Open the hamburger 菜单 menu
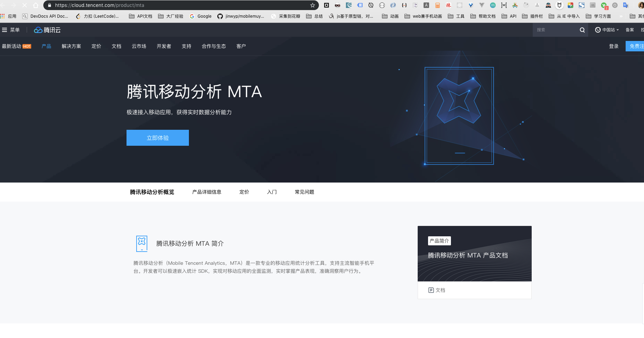The image size is (644, 338). 11,30
